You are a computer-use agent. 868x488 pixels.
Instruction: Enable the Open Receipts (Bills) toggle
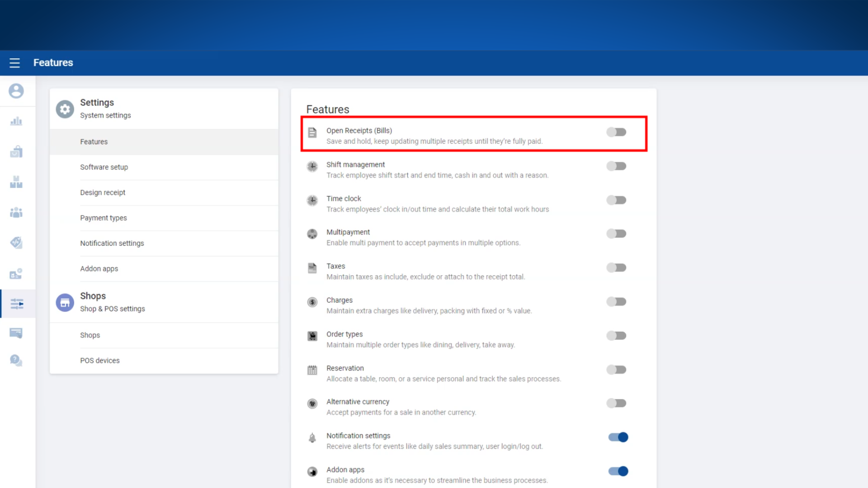point(617,132)
